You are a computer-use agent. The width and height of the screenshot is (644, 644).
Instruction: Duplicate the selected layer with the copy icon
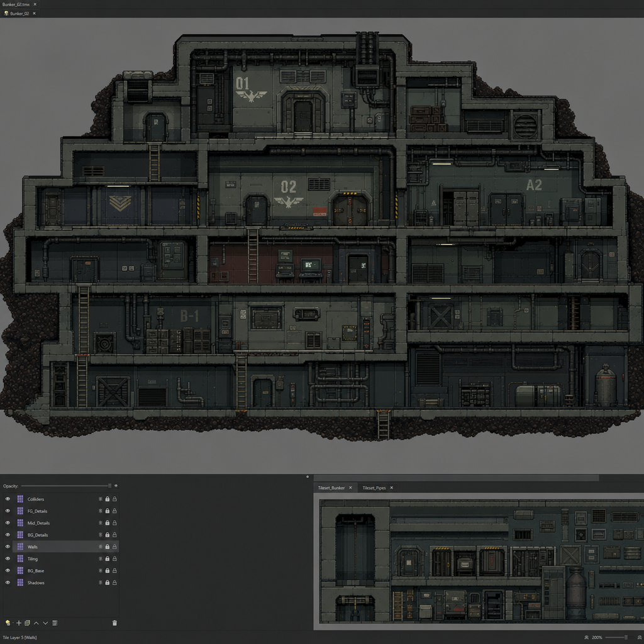27,623
